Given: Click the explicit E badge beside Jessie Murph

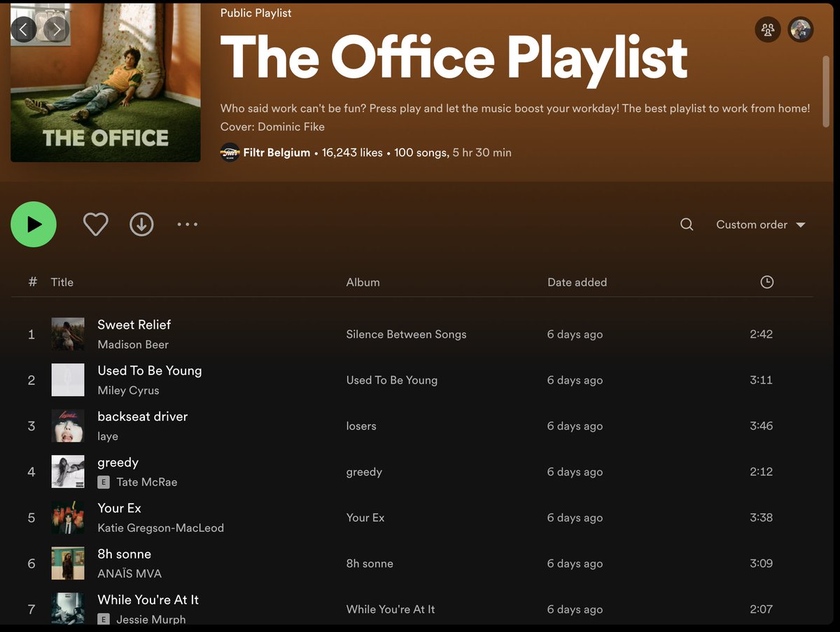Looking at the screenshot, I should click(x=104, y=619).
